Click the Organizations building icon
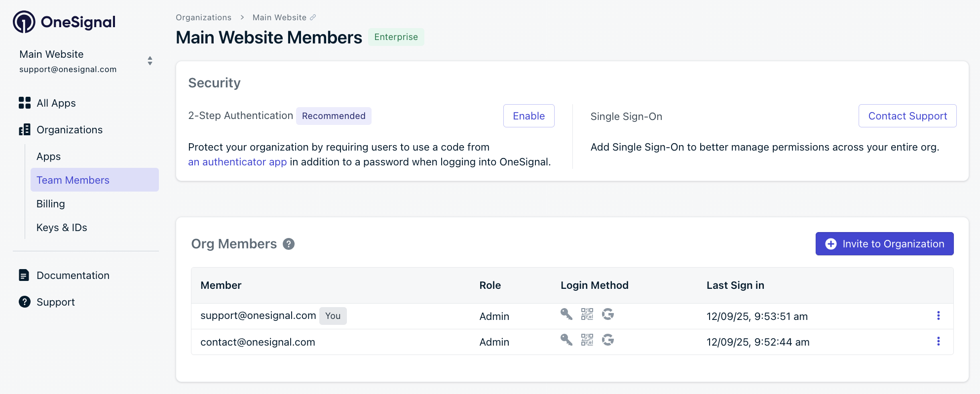This screenshot has width=980, height=394. [25, 130]
